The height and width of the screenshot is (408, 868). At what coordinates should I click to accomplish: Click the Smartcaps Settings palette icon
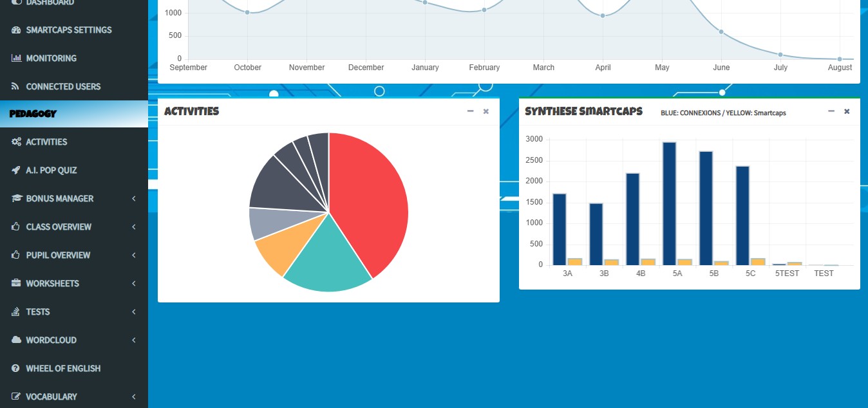pyautogui.click(x=16, y=30)
